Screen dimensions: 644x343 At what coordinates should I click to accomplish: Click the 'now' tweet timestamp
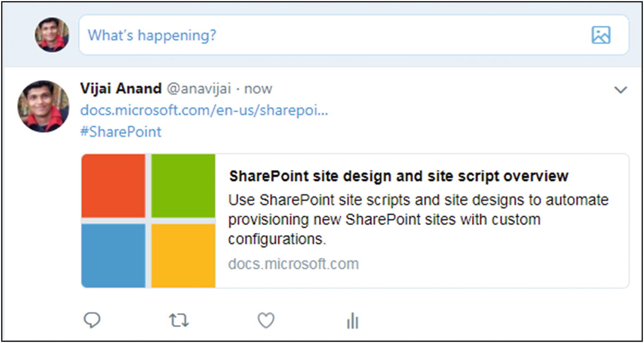[x=258, y=89]
